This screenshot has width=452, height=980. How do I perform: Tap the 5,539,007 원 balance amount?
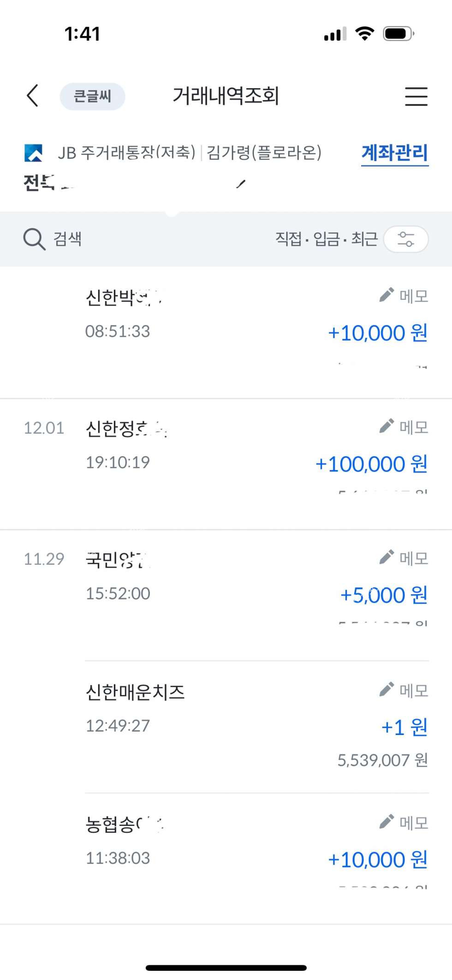point(382,760)
